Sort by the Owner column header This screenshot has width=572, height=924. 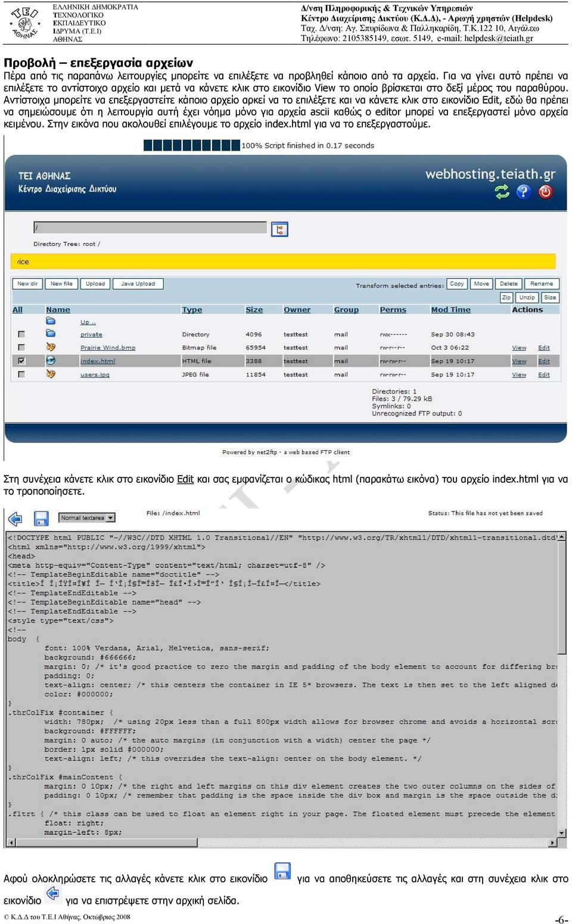pos(297,310)
